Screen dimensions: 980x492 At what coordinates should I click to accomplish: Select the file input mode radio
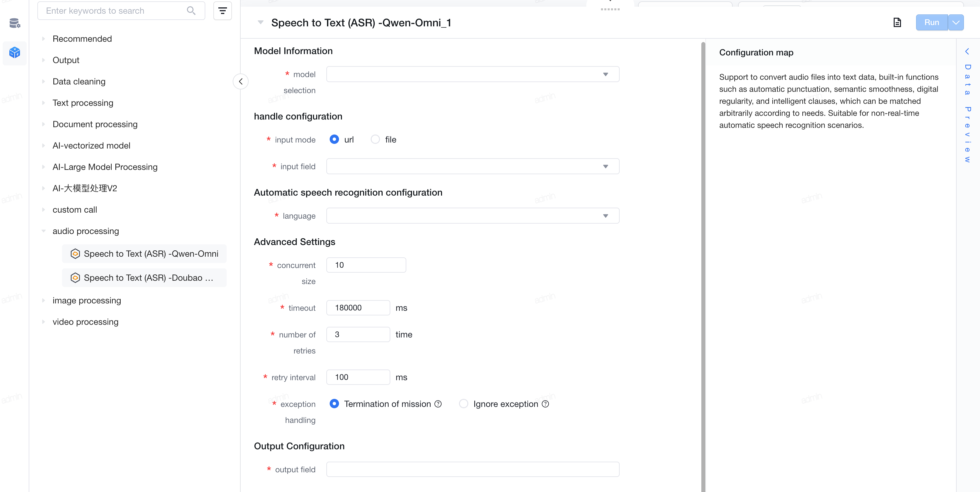point(375,140)
